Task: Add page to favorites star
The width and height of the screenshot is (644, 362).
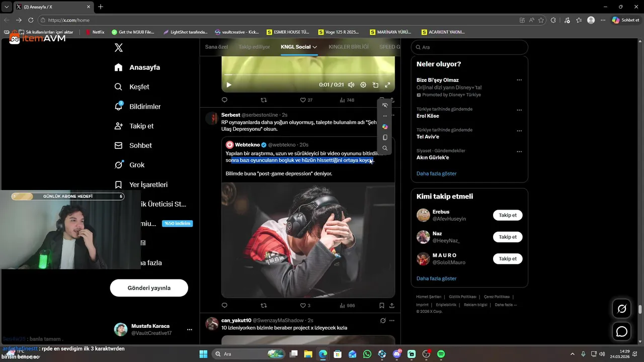Action: point(541,20)
